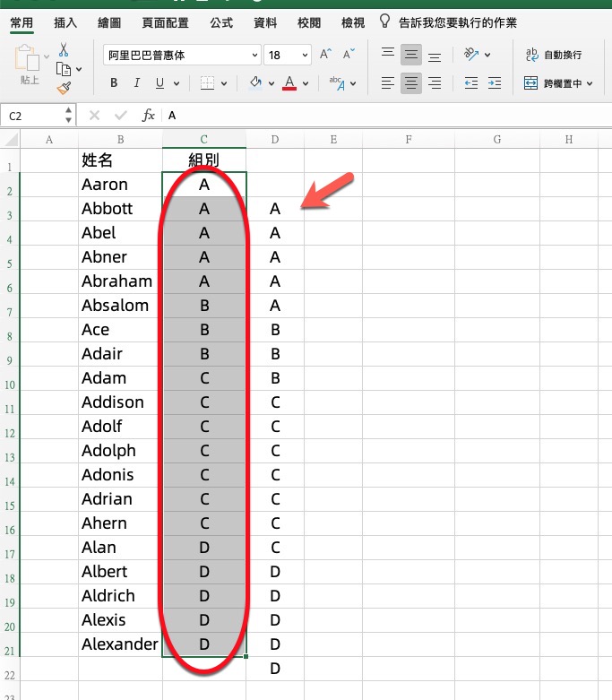Open the 資料 Data tab
Image resolution: width=612 pixels, height=700 pixels.
click(265, 22)
